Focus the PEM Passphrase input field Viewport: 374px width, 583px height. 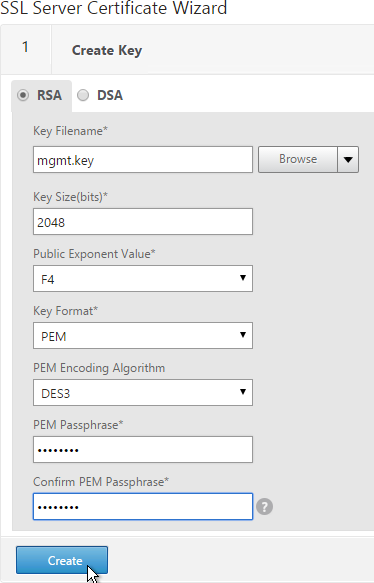coord(143,450)
